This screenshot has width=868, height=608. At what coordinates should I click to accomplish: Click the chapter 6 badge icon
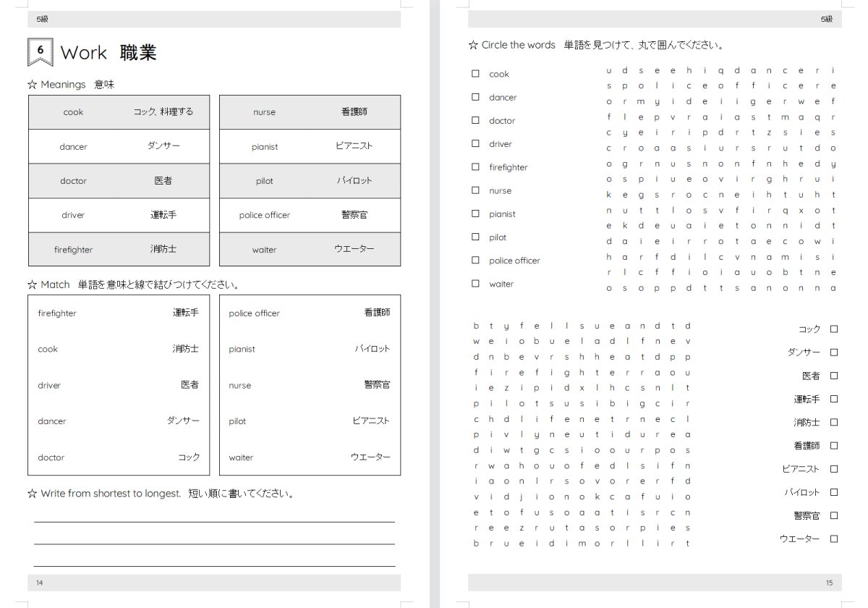[x=40, y=52]
